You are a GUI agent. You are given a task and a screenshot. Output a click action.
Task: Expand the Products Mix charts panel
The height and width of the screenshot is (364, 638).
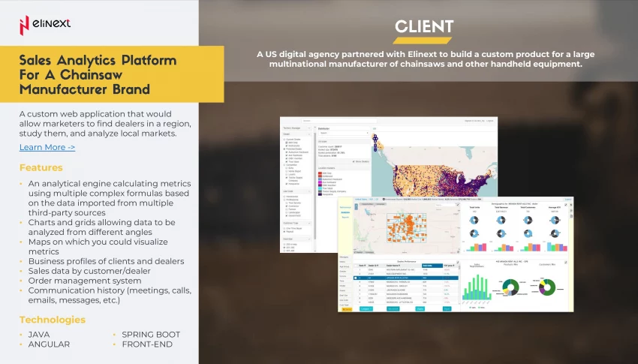click(x=566, y=263)
